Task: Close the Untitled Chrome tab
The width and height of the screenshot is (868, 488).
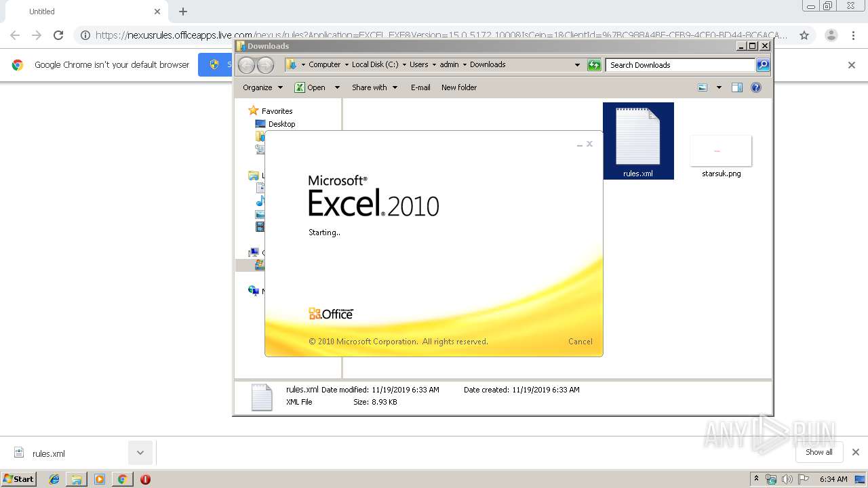Action: [157, 12]
